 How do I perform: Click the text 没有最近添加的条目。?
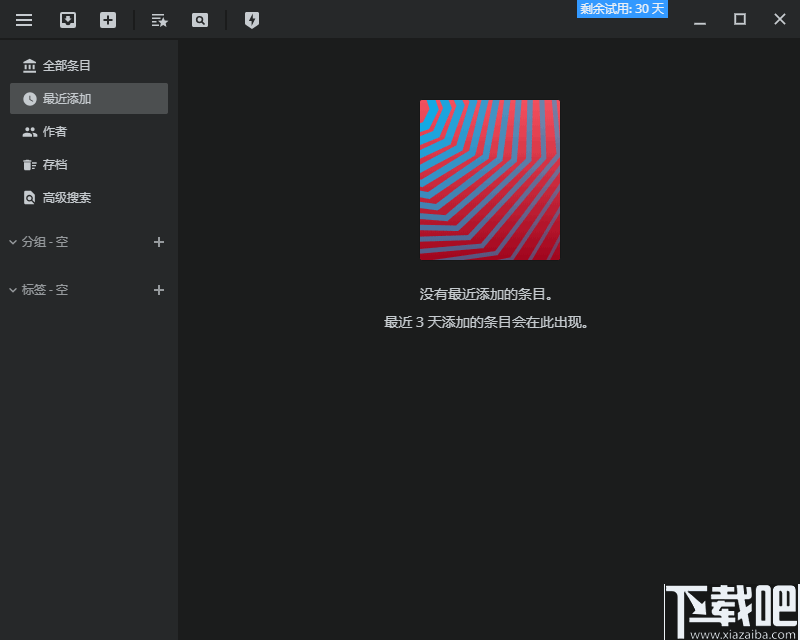[x=486, y=294]
